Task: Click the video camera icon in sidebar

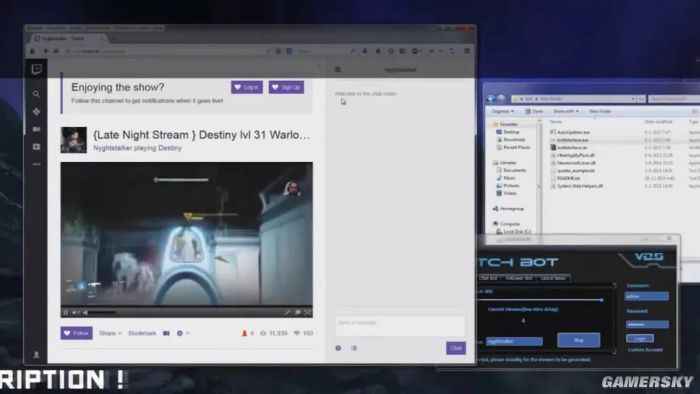Action: (37, 129)
